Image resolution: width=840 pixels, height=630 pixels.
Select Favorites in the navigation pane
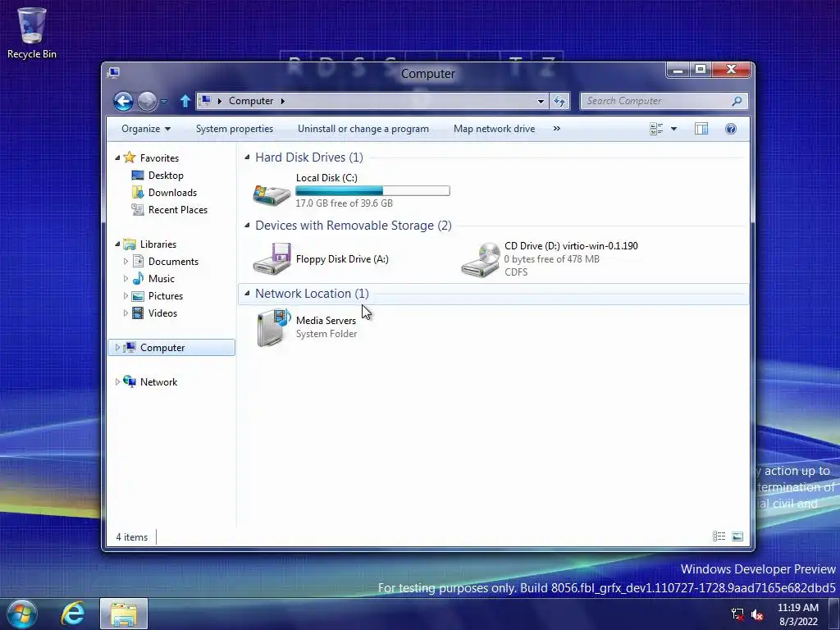pos(159,158)
